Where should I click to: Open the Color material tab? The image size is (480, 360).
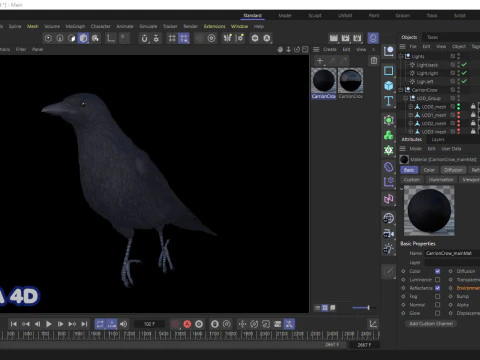click(429, 170)
